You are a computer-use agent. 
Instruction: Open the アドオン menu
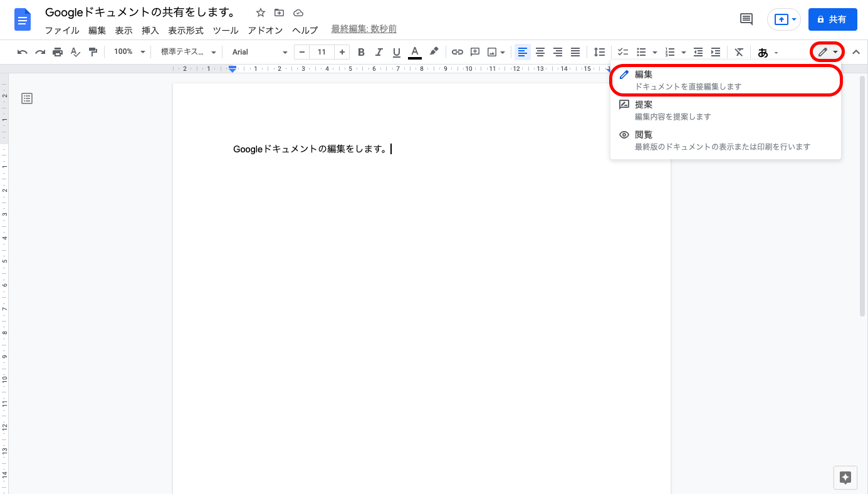(x=265, y=30)
